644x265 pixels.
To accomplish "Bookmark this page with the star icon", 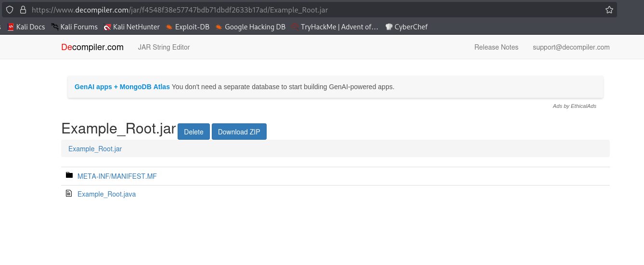I will (609, 10).
